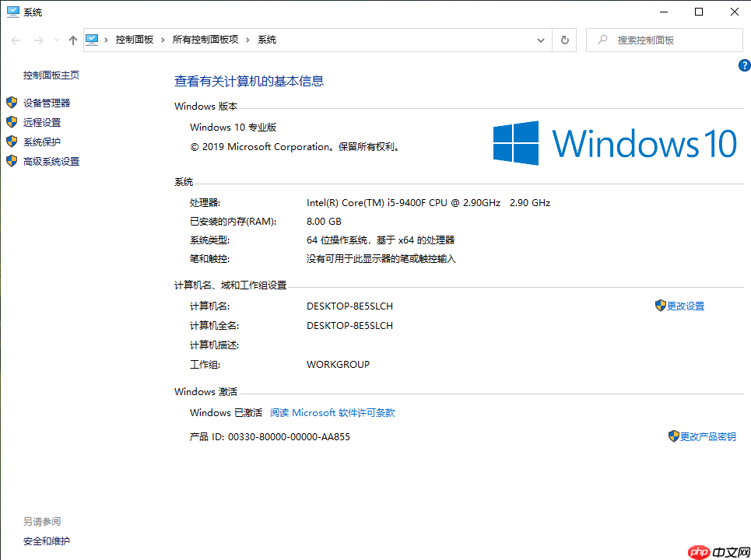Click shield icon beside 高级系统设置
751x560 pixels.
tap(12, 161)
